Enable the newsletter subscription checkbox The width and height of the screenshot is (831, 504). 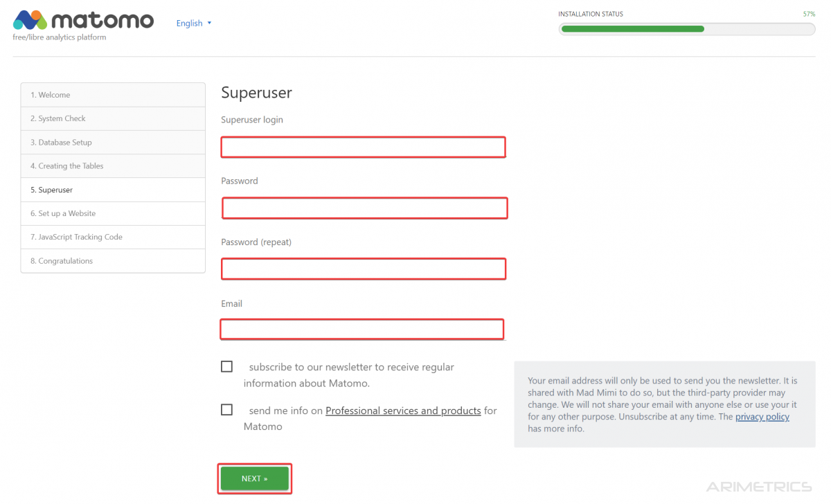tap(226, 366)
